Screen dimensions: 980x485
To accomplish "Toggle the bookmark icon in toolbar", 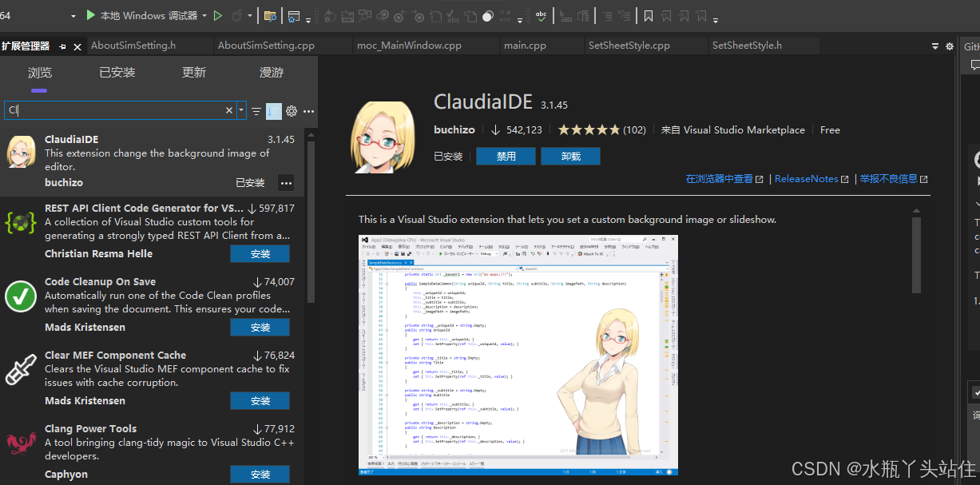I will [648, 15].
